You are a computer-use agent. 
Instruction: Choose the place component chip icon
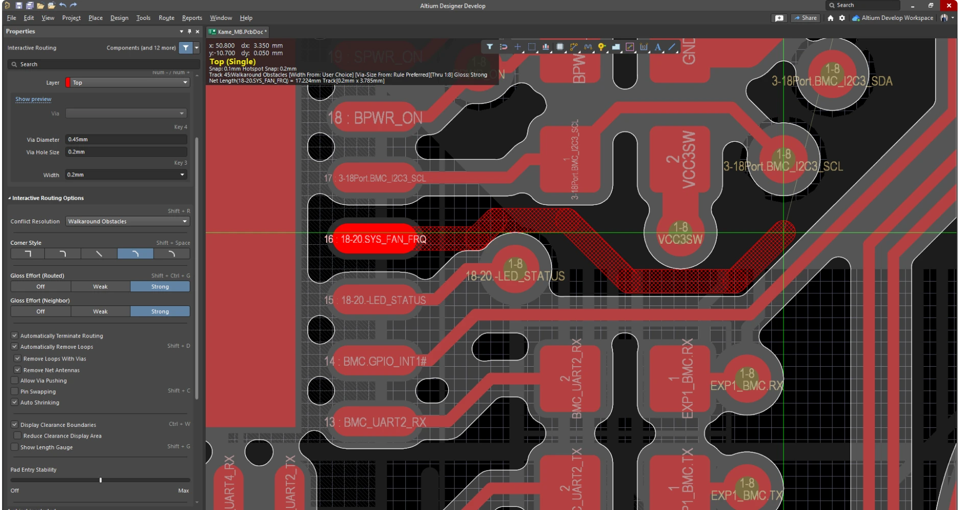click(560, 47)
